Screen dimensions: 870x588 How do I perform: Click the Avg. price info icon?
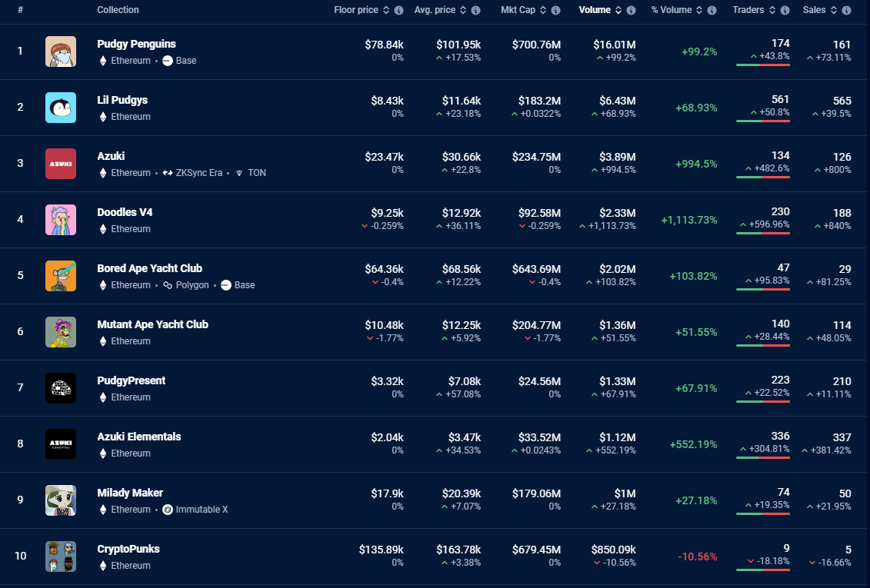475,10
